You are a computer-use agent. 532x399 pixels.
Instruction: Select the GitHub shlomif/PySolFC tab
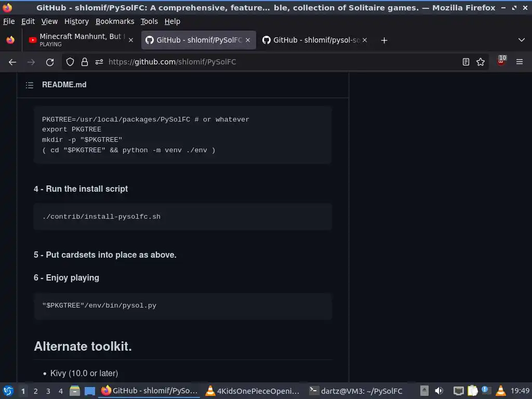click(198, 40)
